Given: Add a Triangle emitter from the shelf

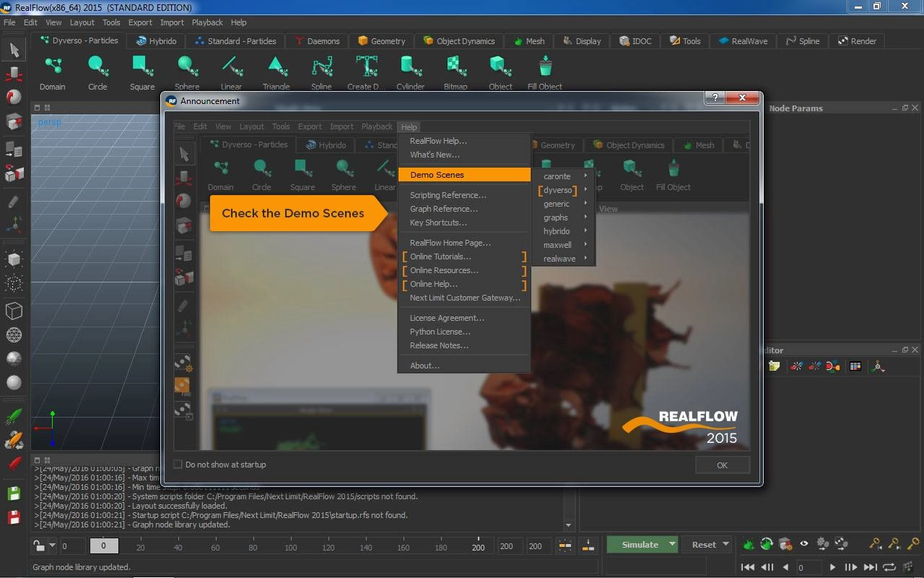Looking at the screenshot, I should pyautogui.click(x=276, y=72).
